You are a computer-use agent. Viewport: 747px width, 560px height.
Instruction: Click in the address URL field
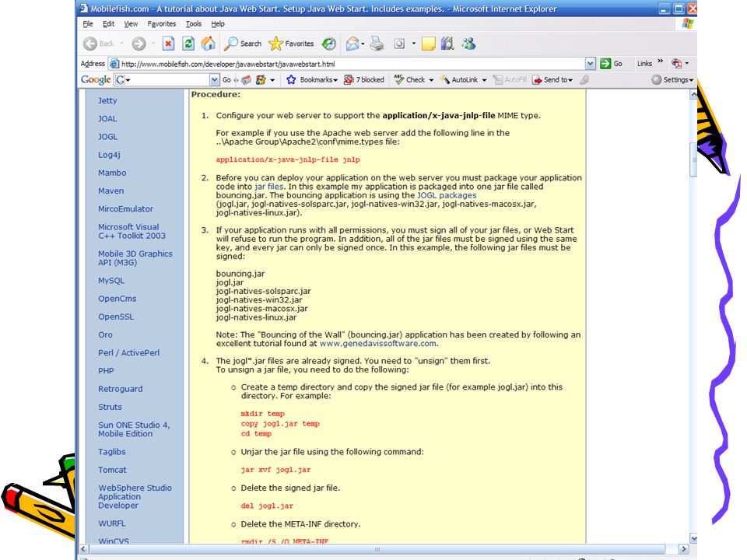pyautogui.click(x=352, y=64)
